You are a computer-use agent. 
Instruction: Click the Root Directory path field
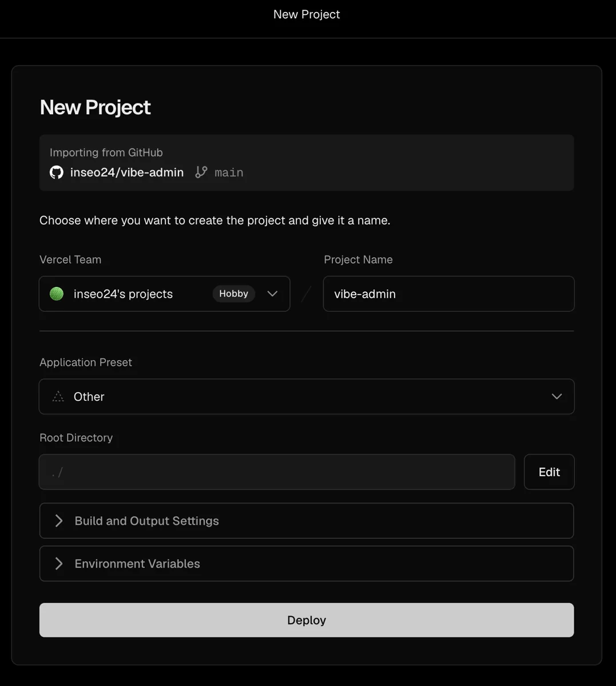click(277, 472)
